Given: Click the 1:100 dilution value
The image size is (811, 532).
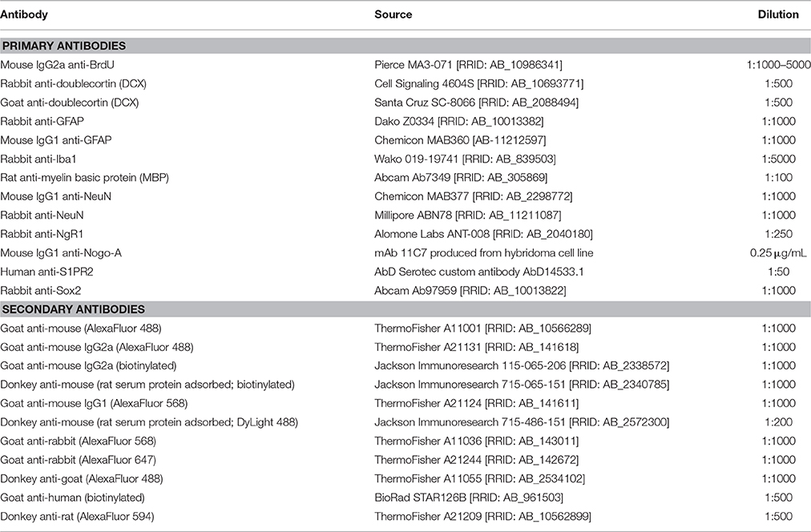Looking at the screenshot, I should tap(778, 177).
